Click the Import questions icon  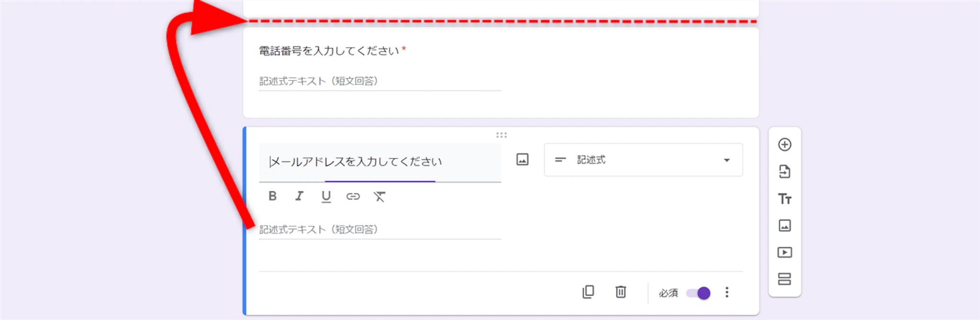(784, 171)
